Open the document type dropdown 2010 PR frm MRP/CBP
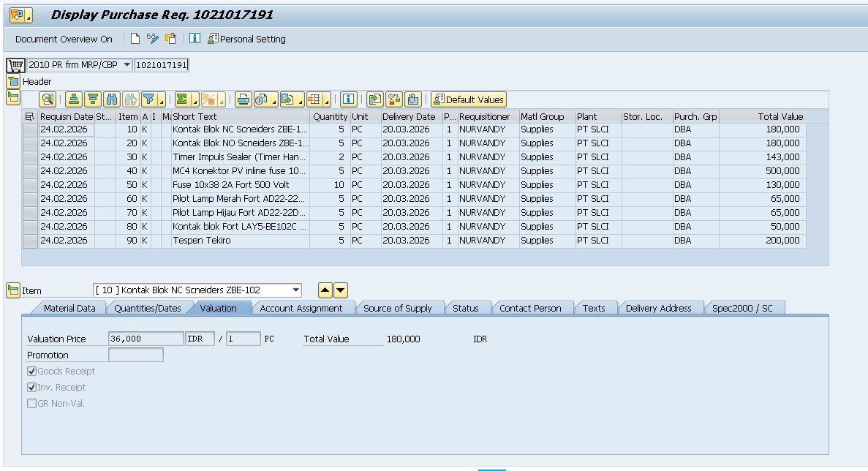Screen dimensions: 868x471 tap(127, 65)
